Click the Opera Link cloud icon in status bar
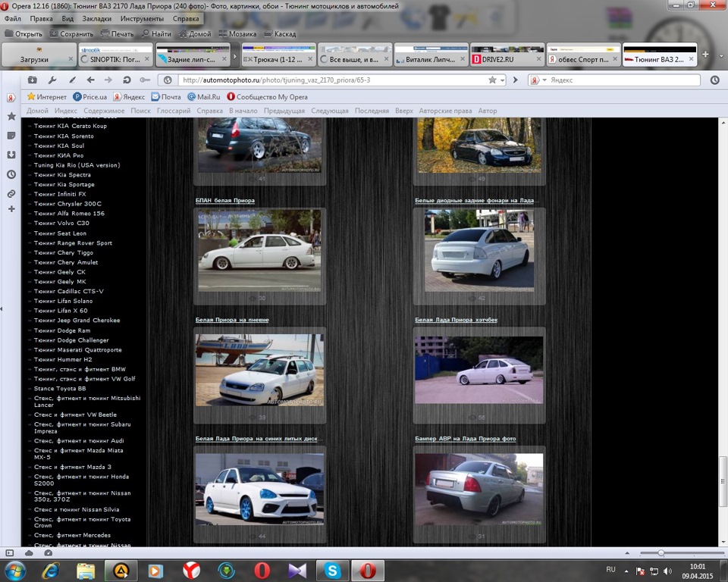Viewport: 728px width, 582px height. pyautogui.click(x=29, y=552)
